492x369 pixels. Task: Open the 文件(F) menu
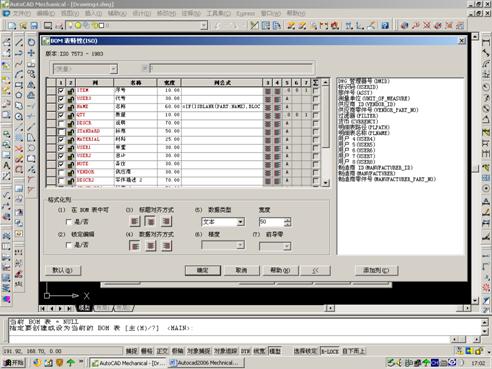pos(22,13)
